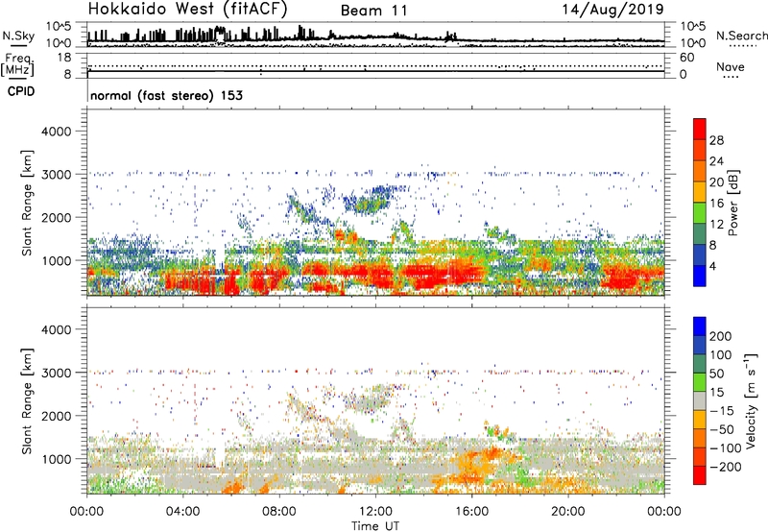The width and height of the screenshot is (768, 532).
Task: Click the '200' label on the Velocity colorbar
Action: click(721, 336)
